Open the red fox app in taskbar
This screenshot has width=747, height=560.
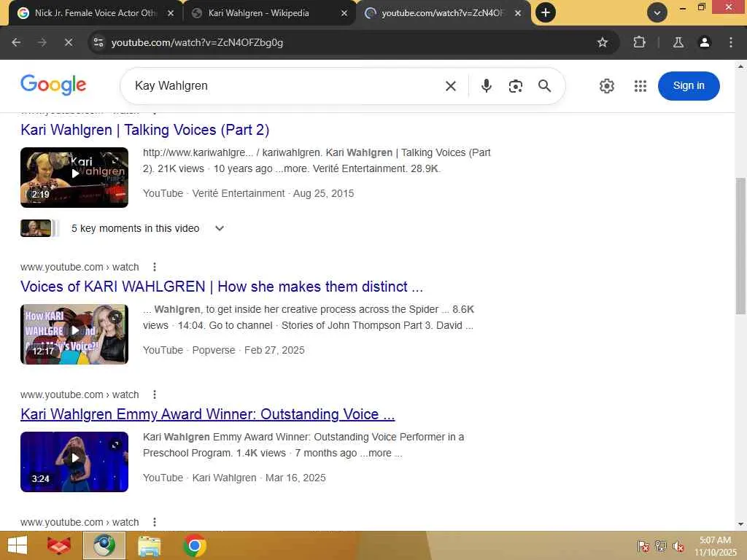tap(59, 545)
